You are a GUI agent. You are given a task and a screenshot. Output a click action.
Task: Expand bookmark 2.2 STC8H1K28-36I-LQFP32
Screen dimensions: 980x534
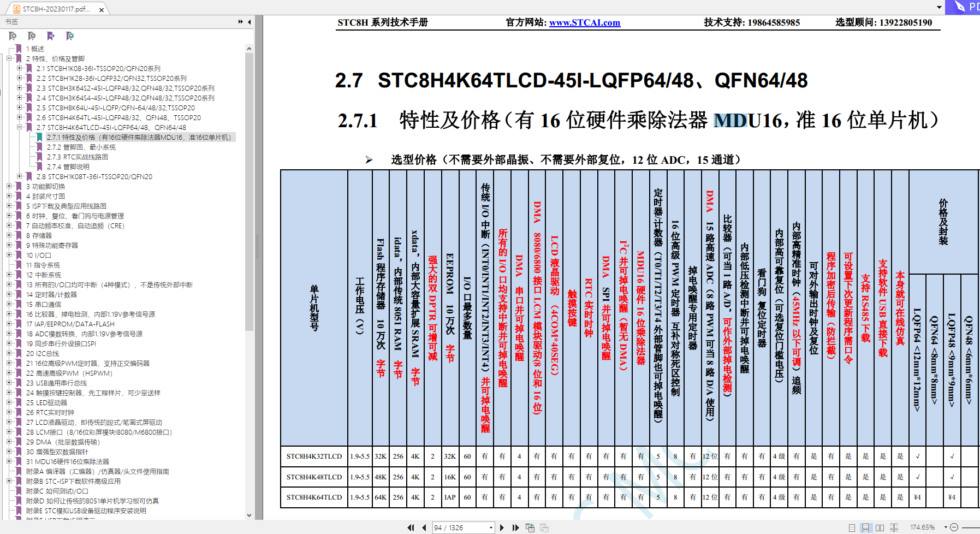pyautogui.click(x=20, y=78)
